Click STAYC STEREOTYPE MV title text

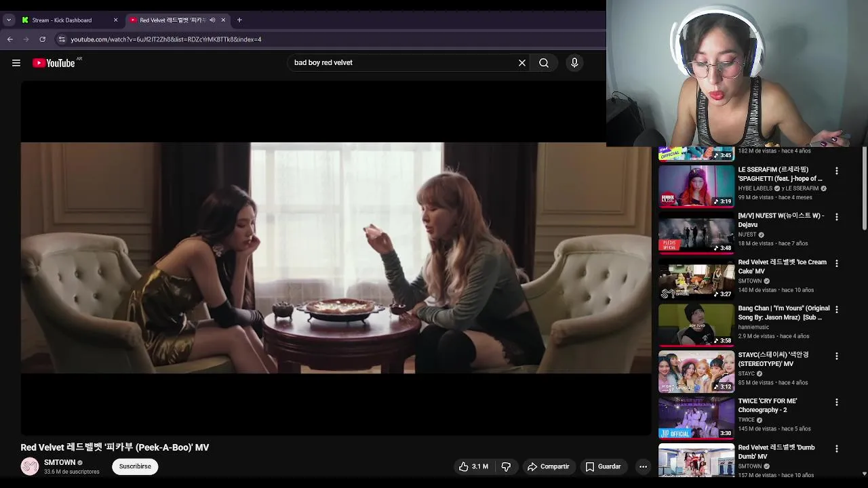pyautogui.click(x=773, y=359)
